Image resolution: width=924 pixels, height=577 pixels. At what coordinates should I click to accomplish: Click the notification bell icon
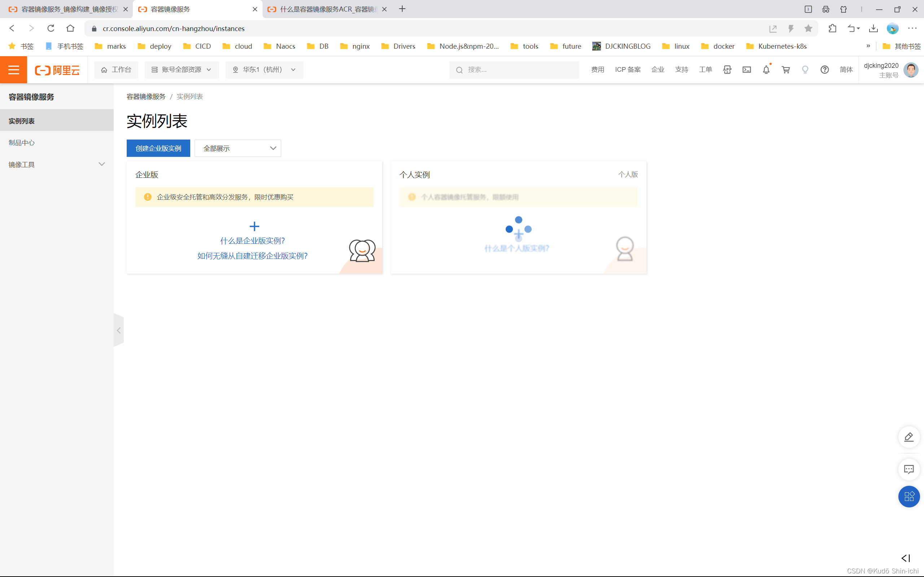(766, 70)
